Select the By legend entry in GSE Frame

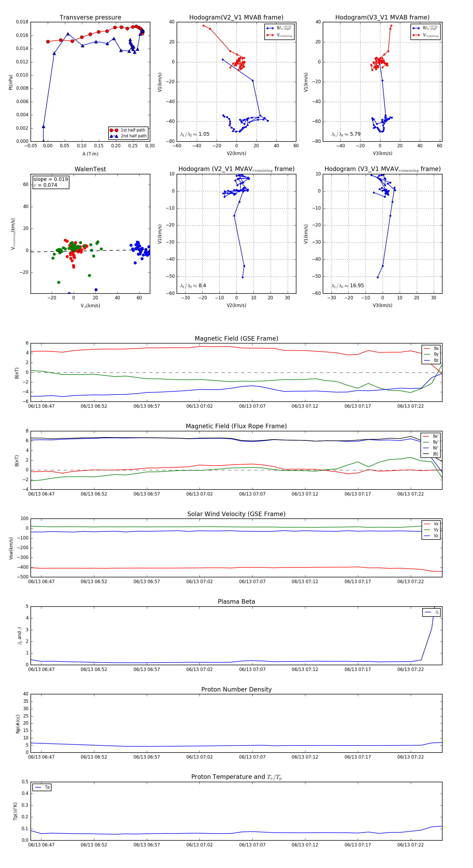431,354
